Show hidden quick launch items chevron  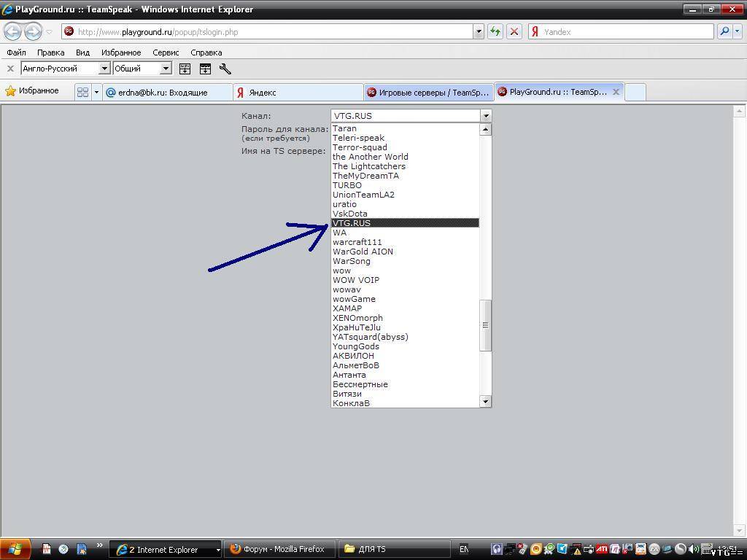coord(99,545)
